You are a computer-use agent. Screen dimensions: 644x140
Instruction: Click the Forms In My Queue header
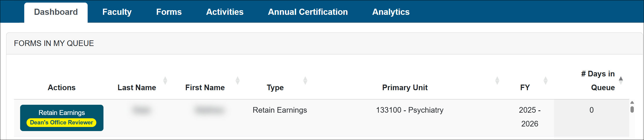[x=54, y=43]
